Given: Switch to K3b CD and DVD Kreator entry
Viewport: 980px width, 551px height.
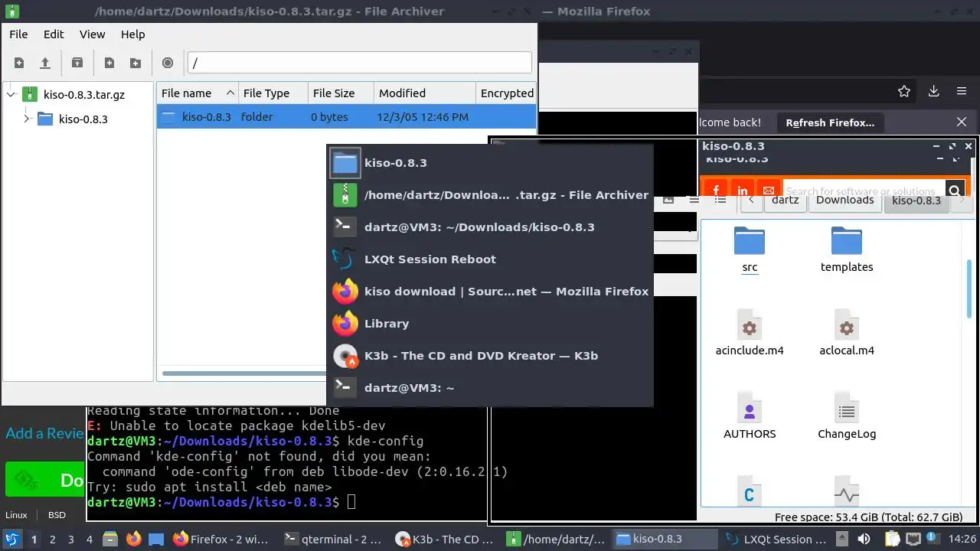Looking at the screenshot, I should pos(490,356).
